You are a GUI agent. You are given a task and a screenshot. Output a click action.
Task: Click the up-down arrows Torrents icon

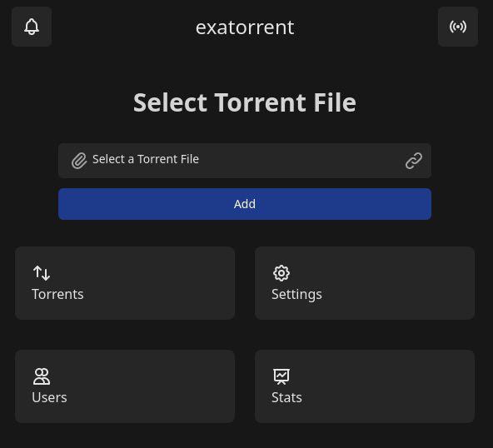point(42,273)
